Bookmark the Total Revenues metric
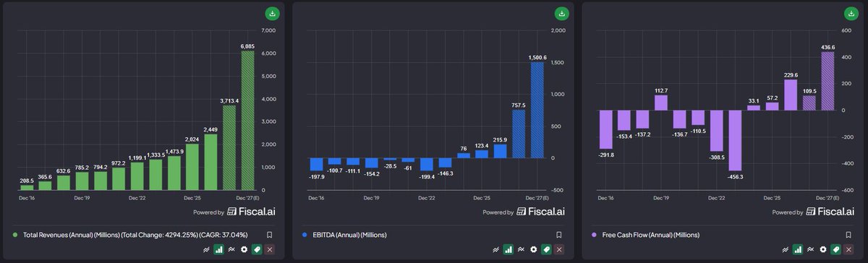The width and height of the screenshot is (868, 263). coord(269,235)
